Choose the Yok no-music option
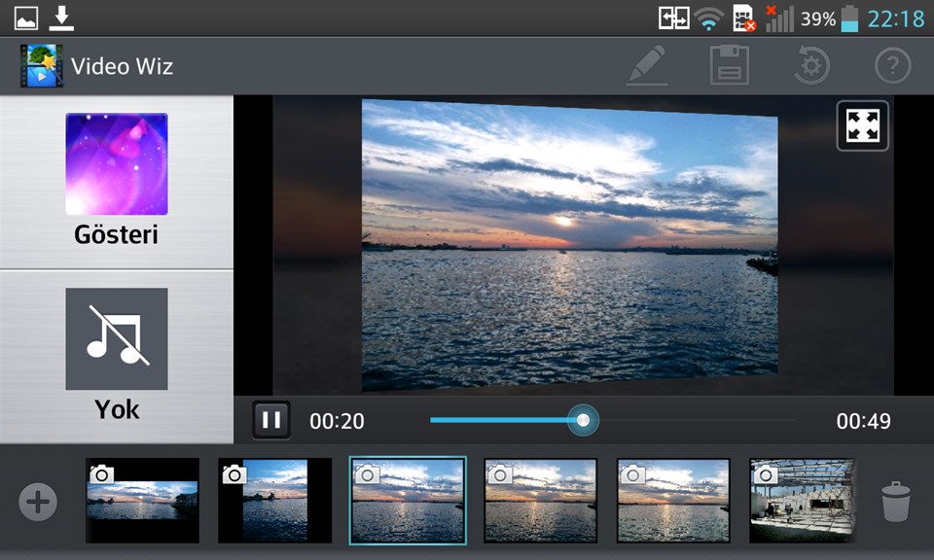Viewport: 934px width, 560px height. [116, 355]
